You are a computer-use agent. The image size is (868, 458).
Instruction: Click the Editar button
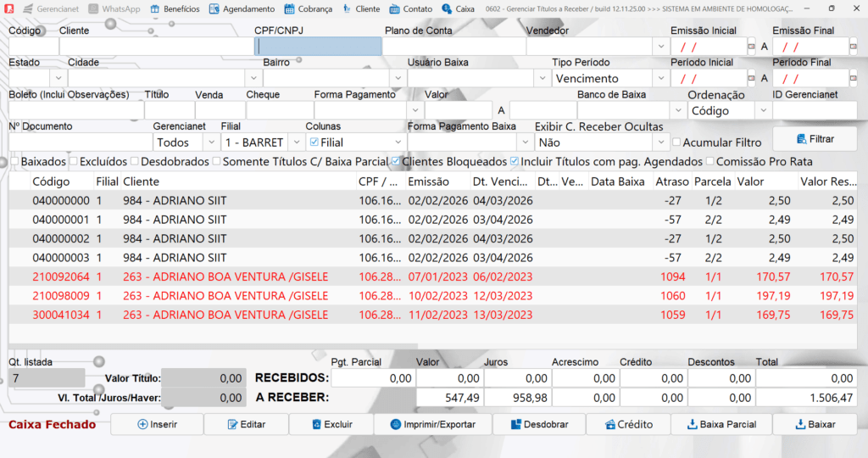(x=246, y=424)
